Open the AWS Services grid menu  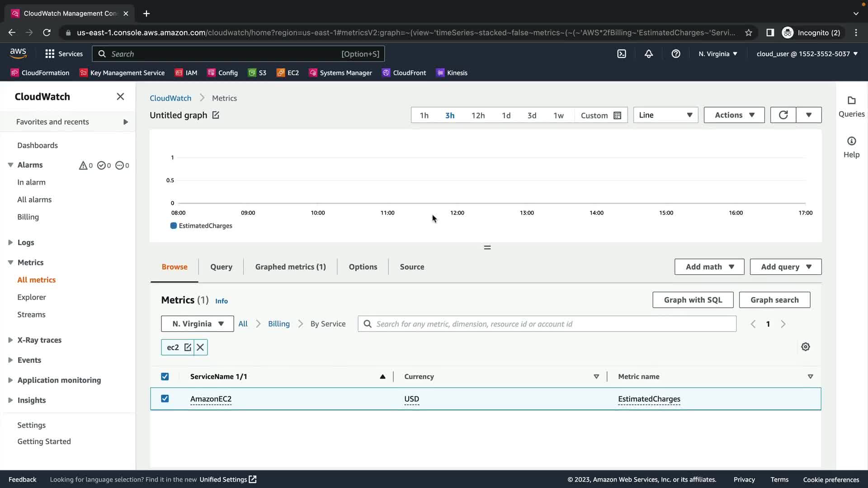50,54
